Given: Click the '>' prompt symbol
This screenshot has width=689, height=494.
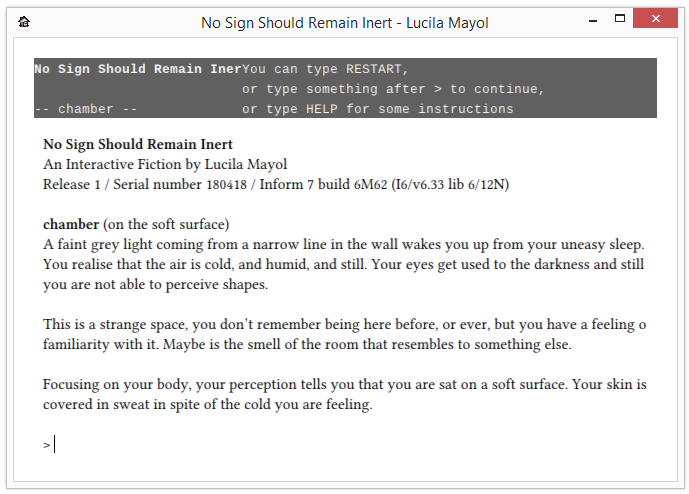Looking at the screenshot, I should (x=47, y=445).
